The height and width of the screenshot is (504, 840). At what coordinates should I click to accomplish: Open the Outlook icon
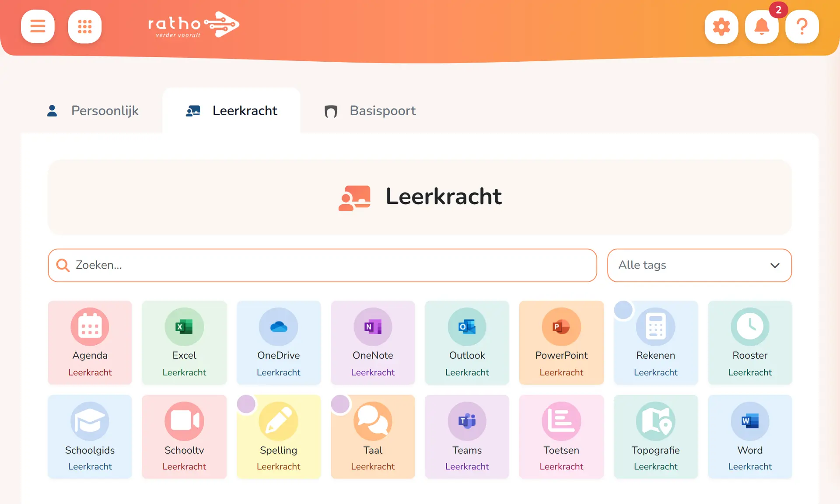click(467, 327)
